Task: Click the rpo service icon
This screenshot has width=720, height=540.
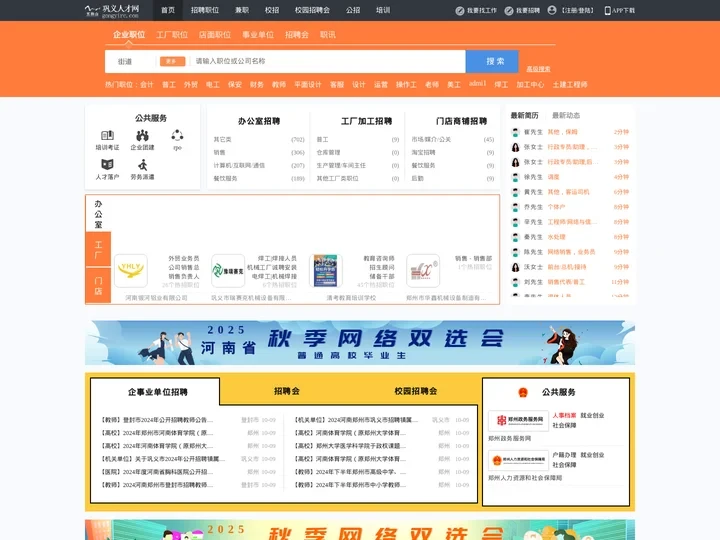Action: click(177, 135)
